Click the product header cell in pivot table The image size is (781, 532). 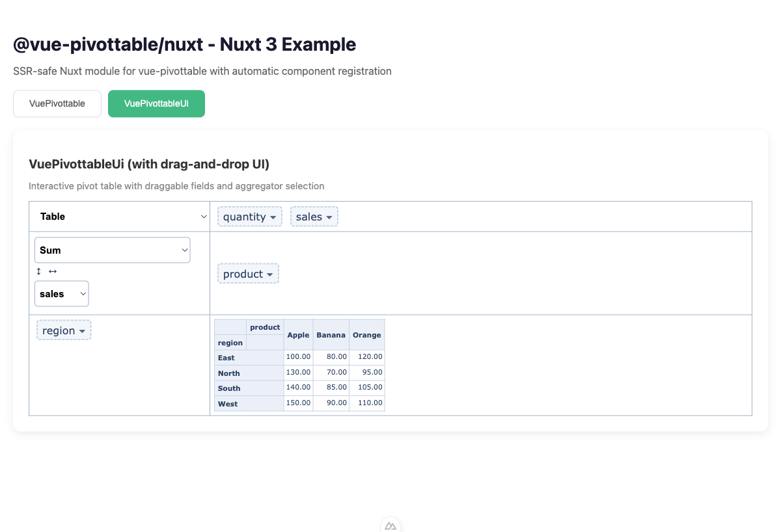pyautogui.click(x=265, y=327)
